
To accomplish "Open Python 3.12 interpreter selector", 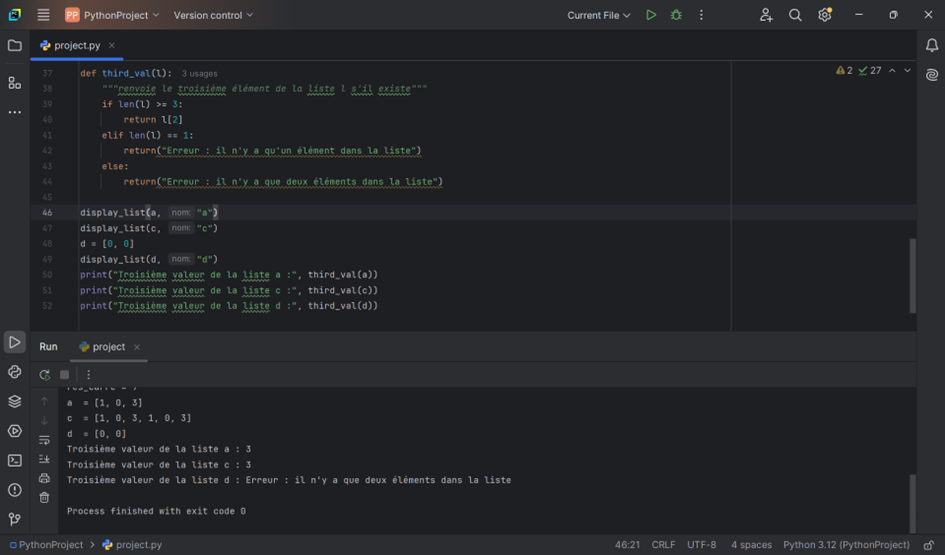I will tap(846, 545).
